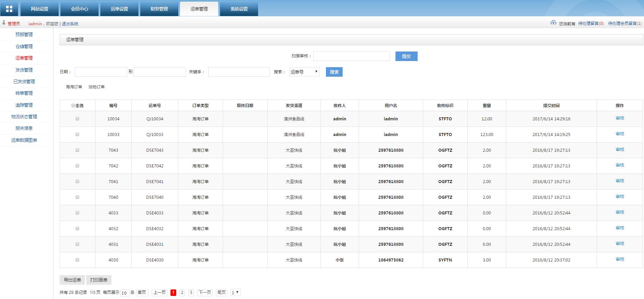The height and width of the screenshot is (299, 644).
Task: Select the checkbox for row 4030
Action: click(x=77, y=260)
